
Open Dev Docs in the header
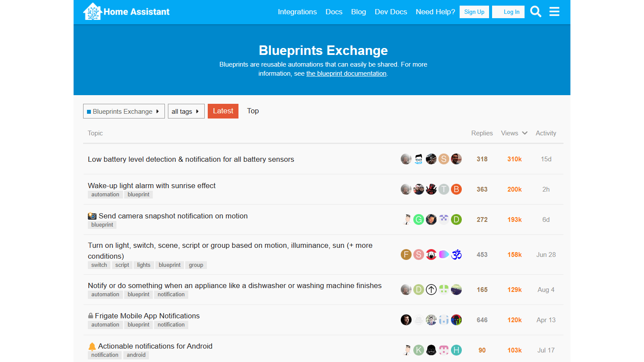391,12
